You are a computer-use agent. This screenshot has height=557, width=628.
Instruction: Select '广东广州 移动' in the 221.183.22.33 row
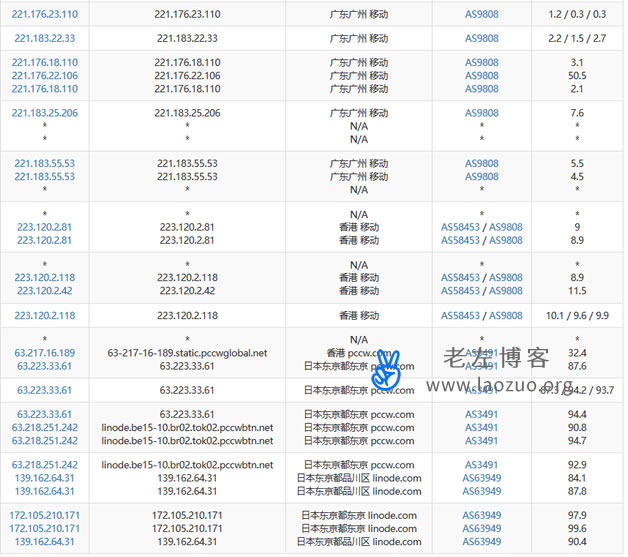(359, 38)
